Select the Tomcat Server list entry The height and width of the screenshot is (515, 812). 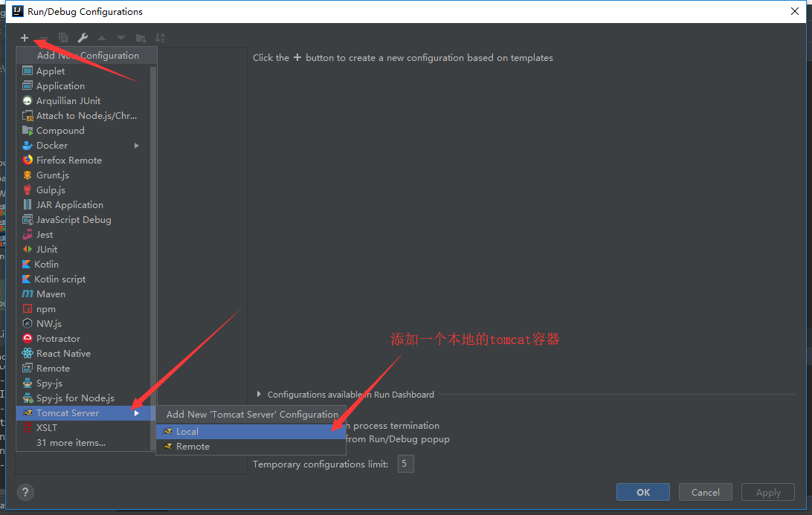click(x=83, y=413)
